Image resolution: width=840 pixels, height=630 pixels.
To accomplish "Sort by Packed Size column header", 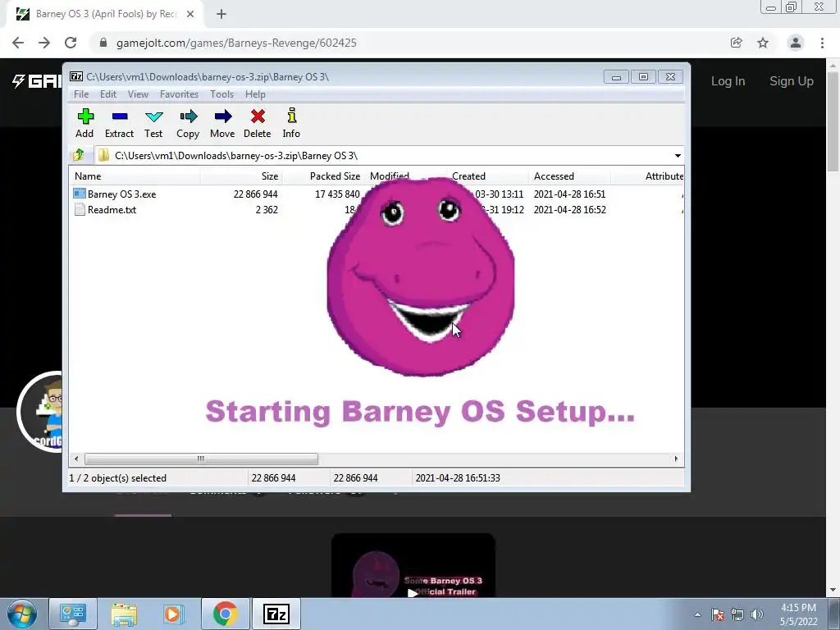I will coord(323,176).
